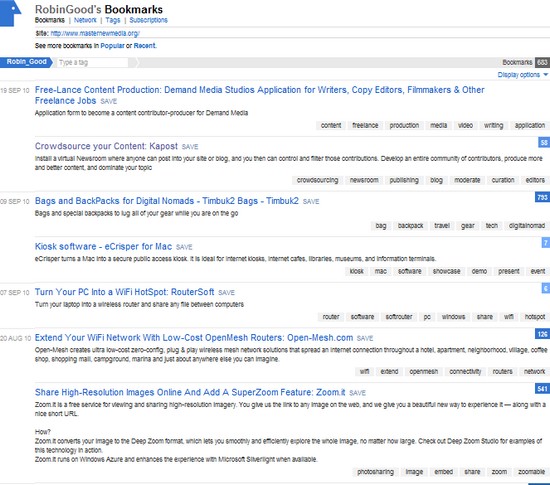Save the Timbuk2 Bags bookmark
550x485 pixels.
[x=311, y=202]
